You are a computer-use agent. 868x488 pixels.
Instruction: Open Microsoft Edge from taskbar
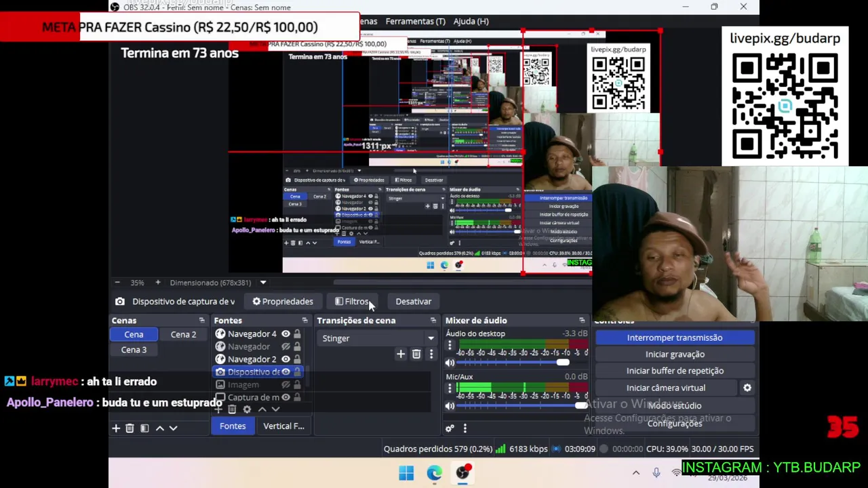(x=434, y=473)
